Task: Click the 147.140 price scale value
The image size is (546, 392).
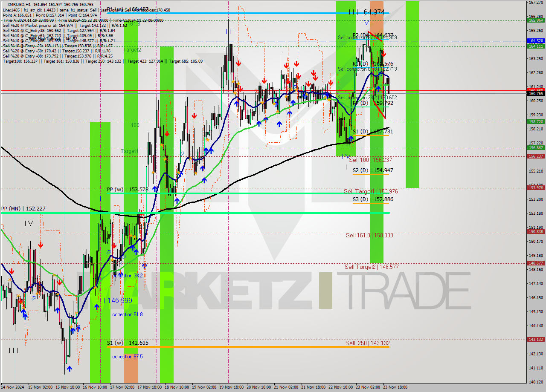Action: click(536, 283)
